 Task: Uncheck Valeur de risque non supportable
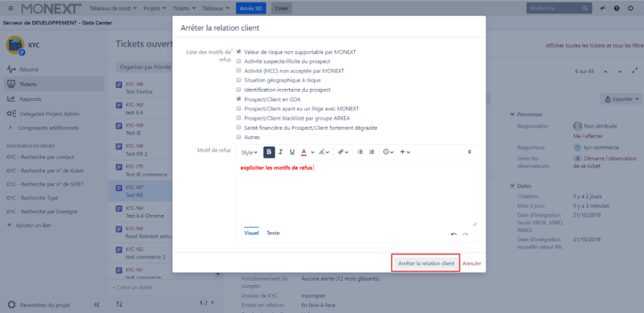[x=239, y=52]
